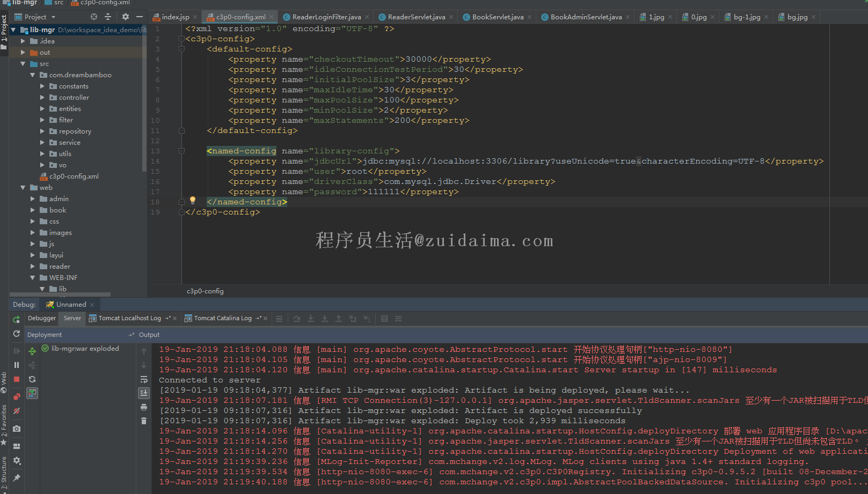Toggle soft-wrap in the output console
Image resolution: width=868 pixels, height=494 pixels.
coord(144,379)
